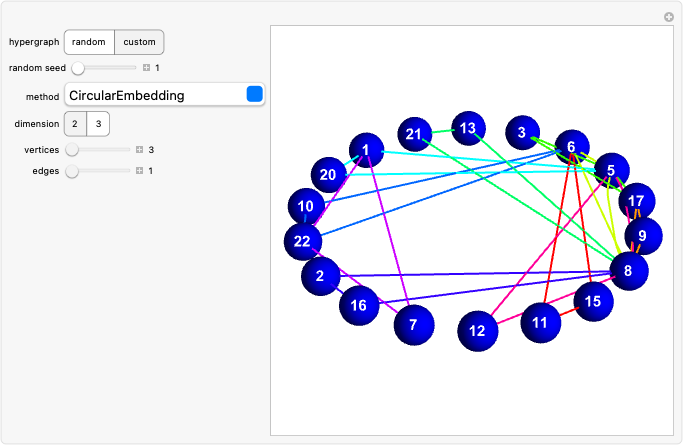
Task: Click vertex sphere 8 in graph
Action: click(x=628, y=270)
